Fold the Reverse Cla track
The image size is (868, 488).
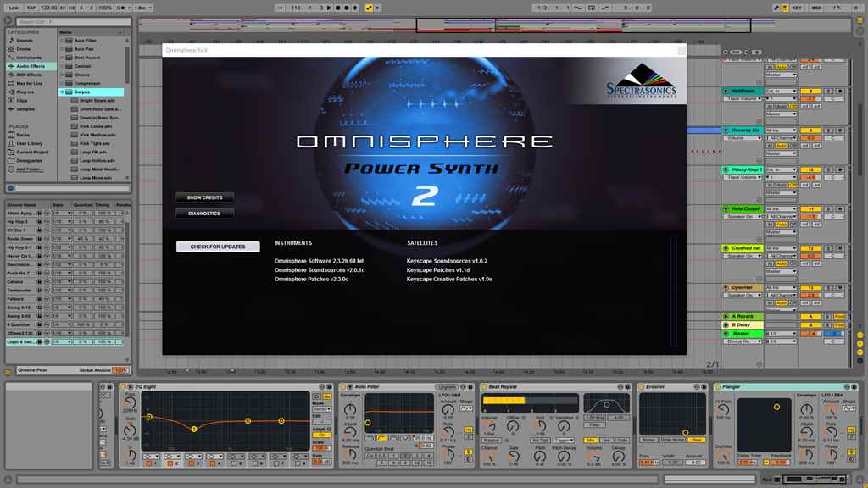(726, 130)
